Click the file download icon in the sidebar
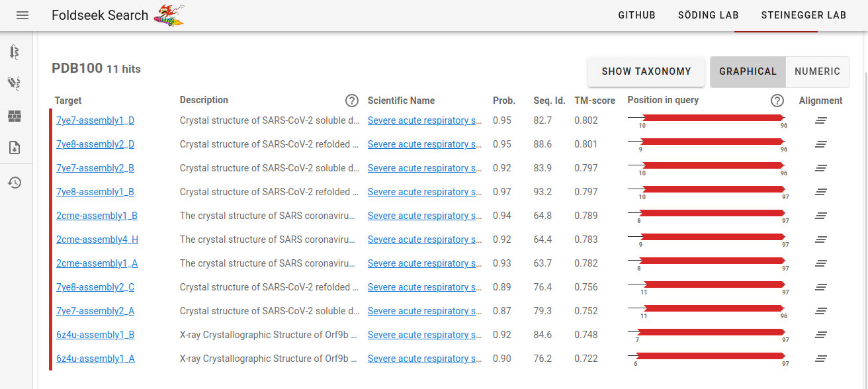 point(15,148)
